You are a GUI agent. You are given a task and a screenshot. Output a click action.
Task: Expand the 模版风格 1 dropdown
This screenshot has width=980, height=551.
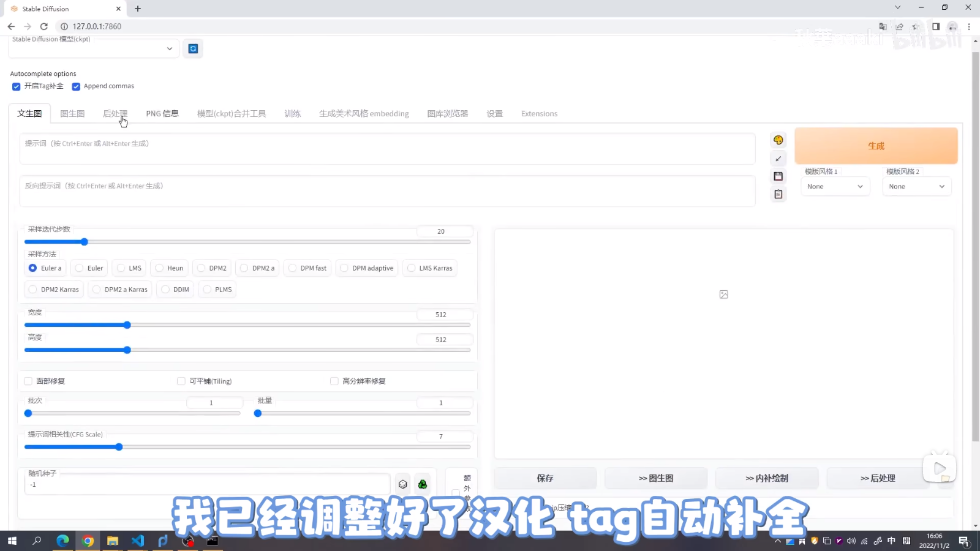835,187
